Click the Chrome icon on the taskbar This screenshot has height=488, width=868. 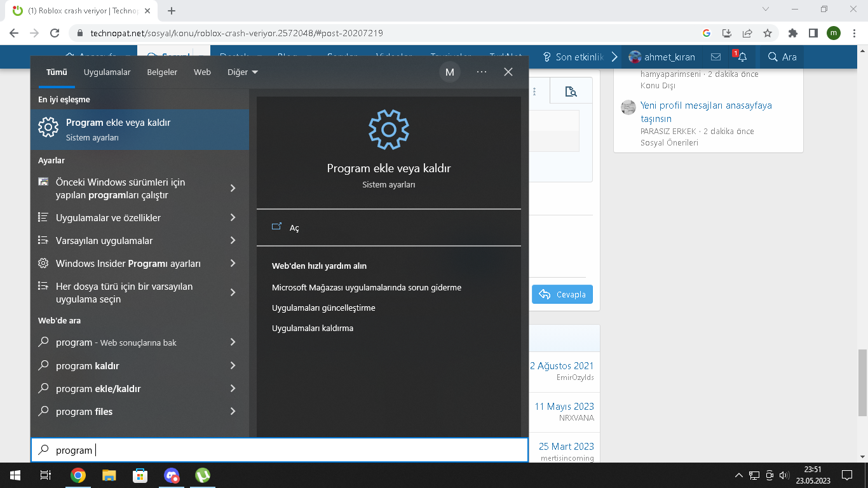point(78,475)
